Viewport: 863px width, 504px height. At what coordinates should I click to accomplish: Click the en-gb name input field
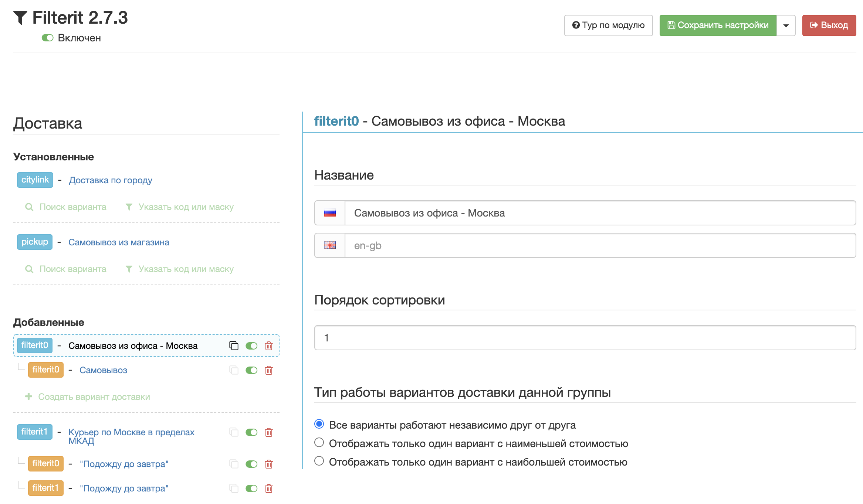600,245
